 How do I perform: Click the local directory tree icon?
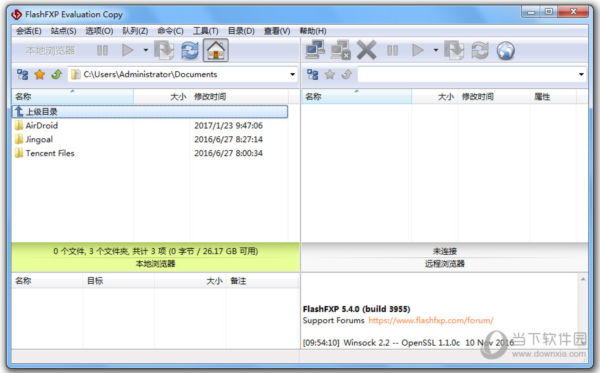23,74
